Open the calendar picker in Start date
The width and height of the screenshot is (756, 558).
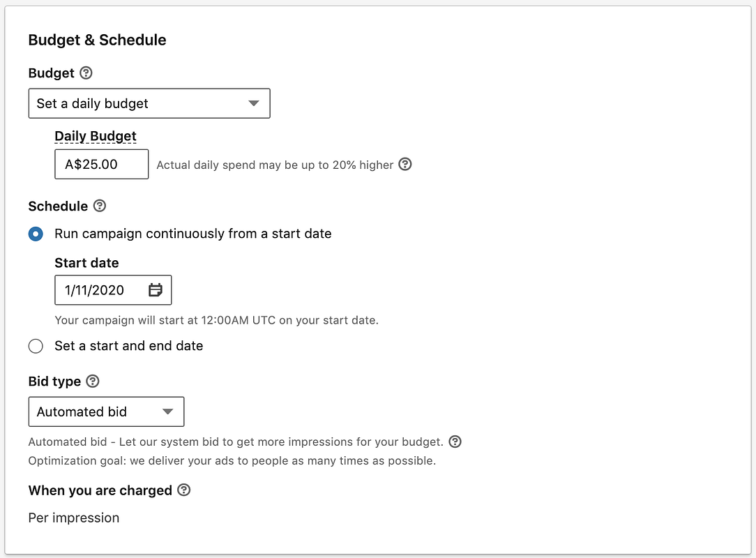click(156, 290)
